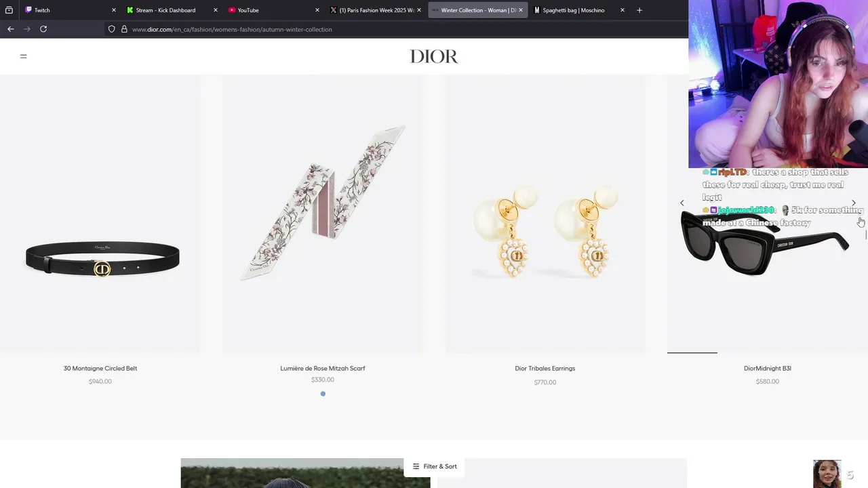868x488 pixels.
Task: Open the 30 Montaigne Circled Belt image
Action: [x=100, y=213]
